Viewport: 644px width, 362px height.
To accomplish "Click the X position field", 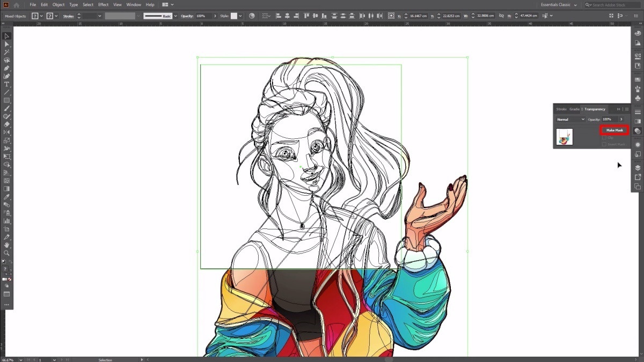I will click(x=419, y=16).
